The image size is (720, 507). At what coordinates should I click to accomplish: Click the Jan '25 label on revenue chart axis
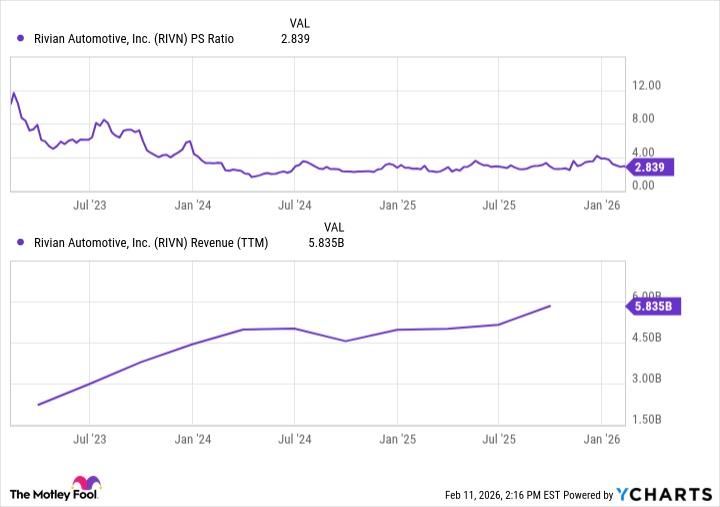[397, 439]
